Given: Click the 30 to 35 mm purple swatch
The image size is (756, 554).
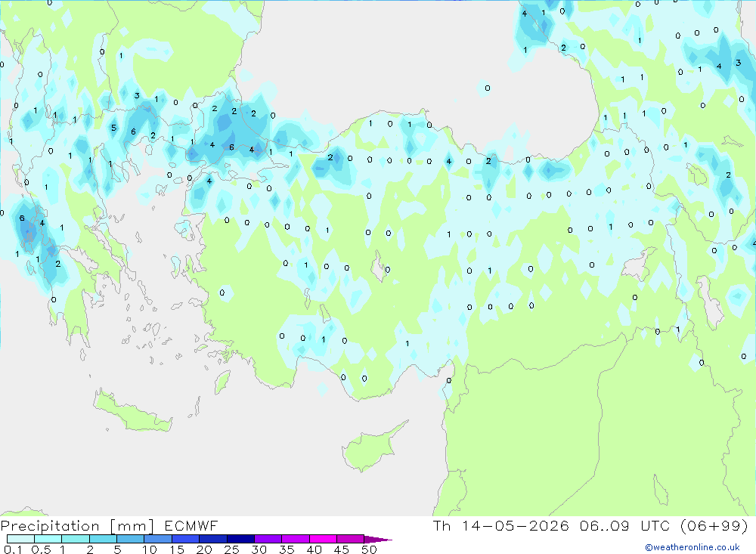Looking at the screenshot, I should (268, 539).
